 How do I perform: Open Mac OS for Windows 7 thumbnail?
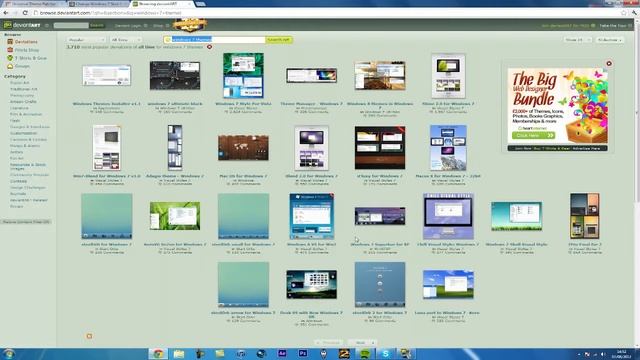243,148
